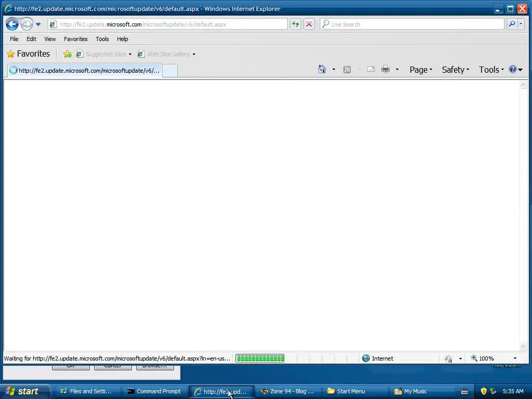Stop loading with the red X button

pyautogui.click(x=309, y=24)
